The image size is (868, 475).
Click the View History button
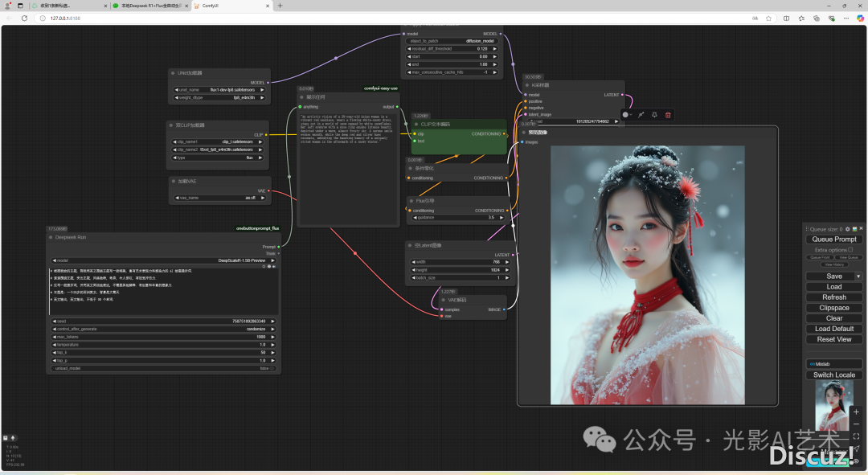[833, 264]
